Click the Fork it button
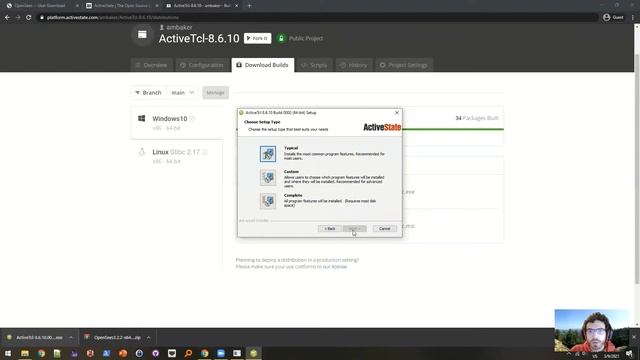Screen dimensions: 640x360 click(257, 38)
